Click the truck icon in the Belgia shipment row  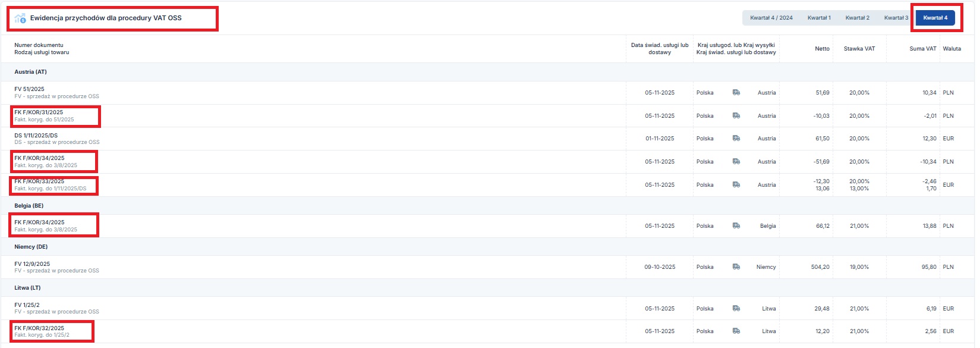(736, 226)
